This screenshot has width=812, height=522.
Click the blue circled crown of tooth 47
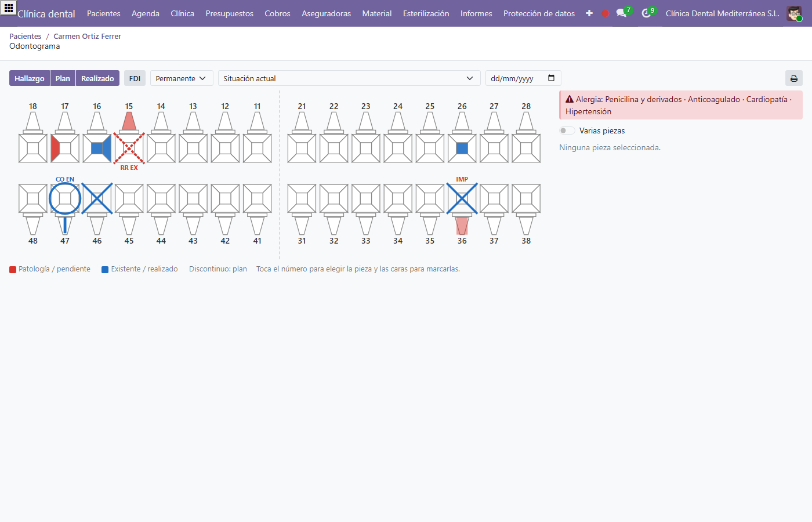click(x=65, y=198)
